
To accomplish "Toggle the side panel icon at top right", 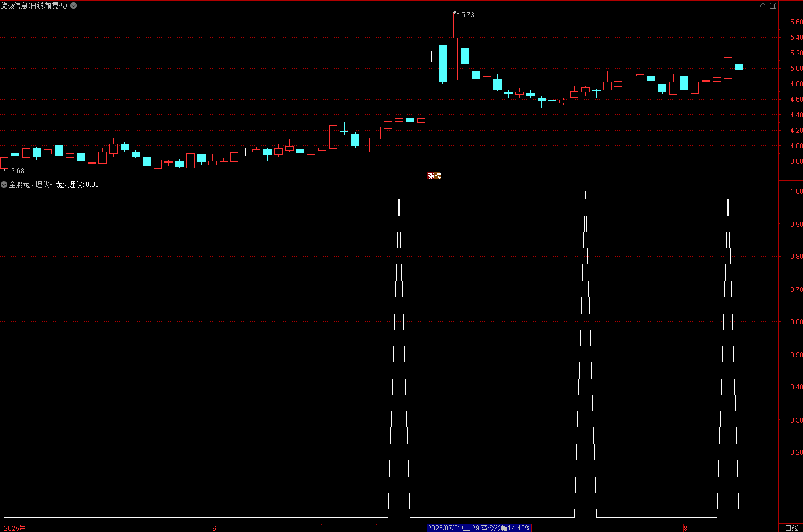I will (x=773, y=6).
